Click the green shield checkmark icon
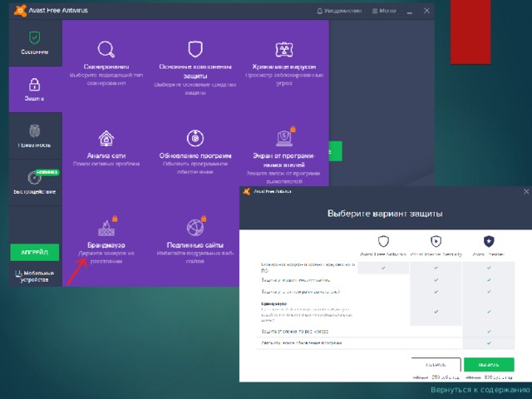Viewport: 532px width, 399px height. click(x=34, y=37)
